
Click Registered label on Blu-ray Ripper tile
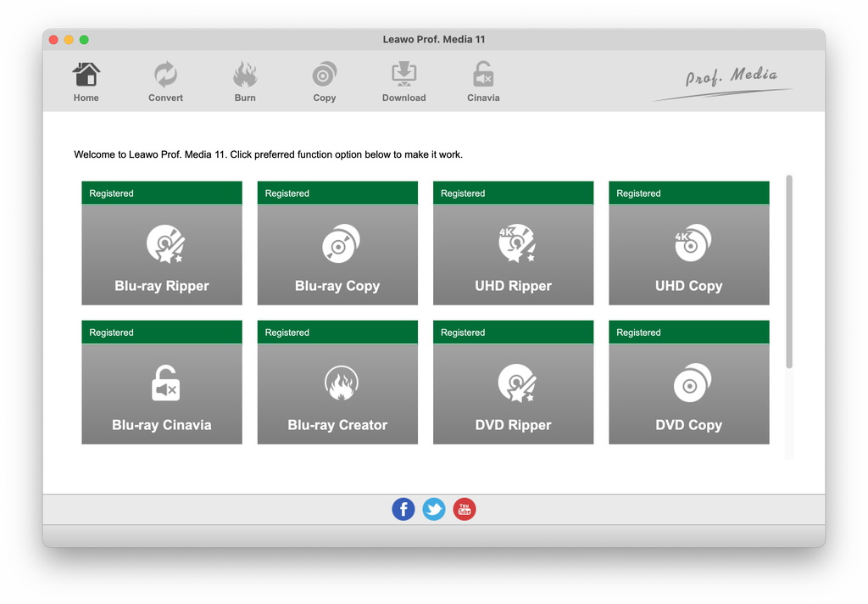coord(111,193)
